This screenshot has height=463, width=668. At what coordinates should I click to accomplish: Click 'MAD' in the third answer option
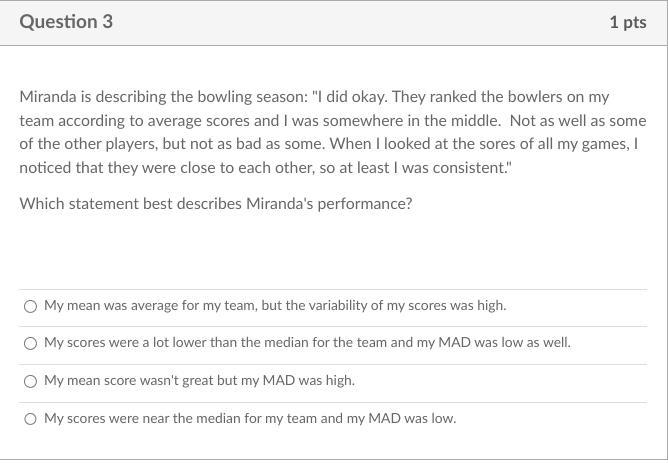[x=279, y=380]
